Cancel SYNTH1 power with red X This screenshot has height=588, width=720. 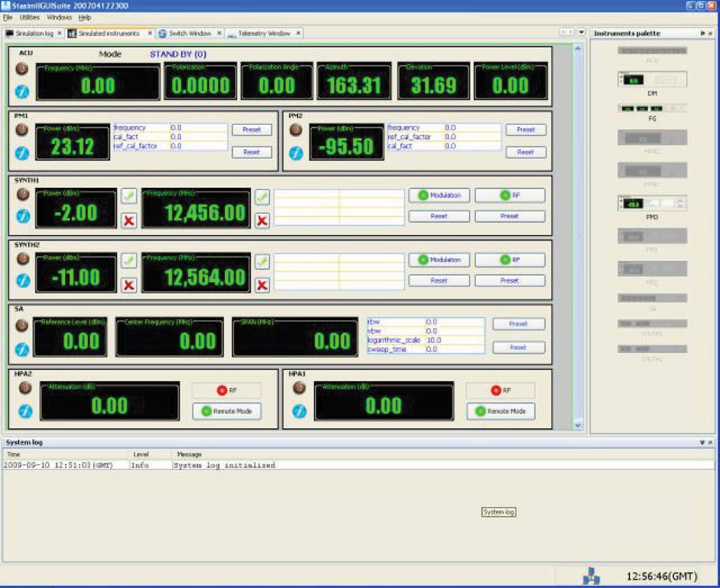click(129, 221)
